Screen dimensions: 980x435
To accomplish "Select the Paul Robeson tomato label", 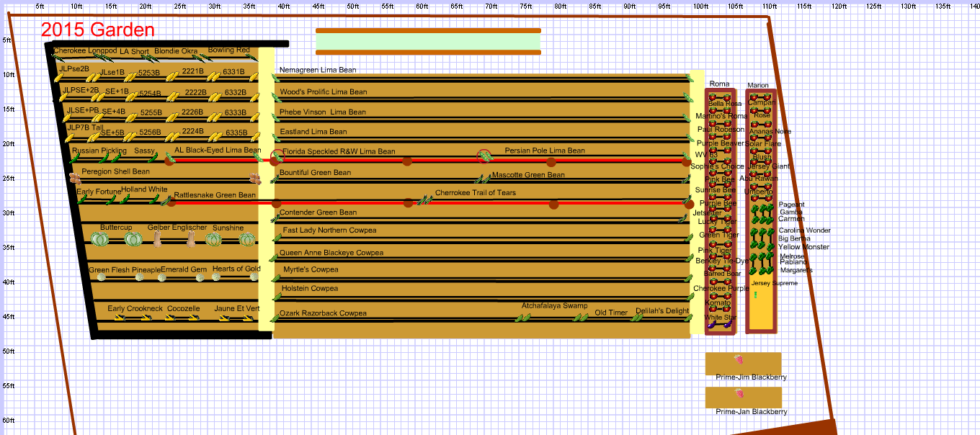I will pos(721,130).
